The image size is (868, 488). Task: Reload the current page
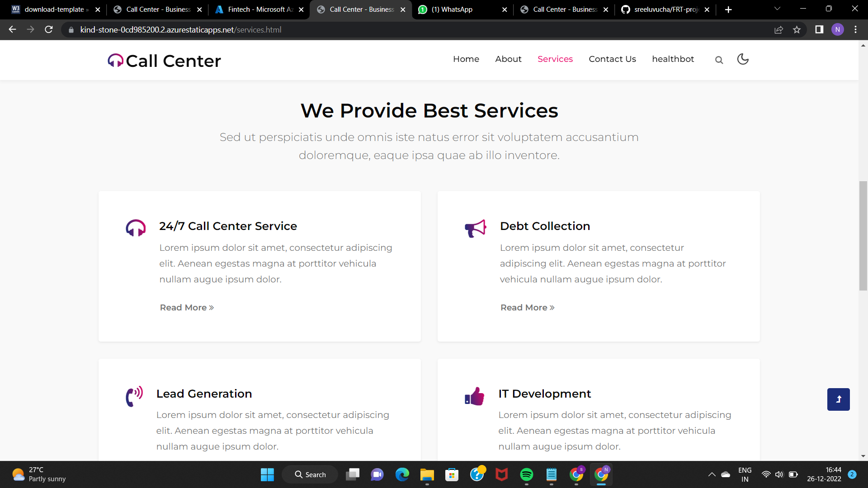click(x=48, y=29)
